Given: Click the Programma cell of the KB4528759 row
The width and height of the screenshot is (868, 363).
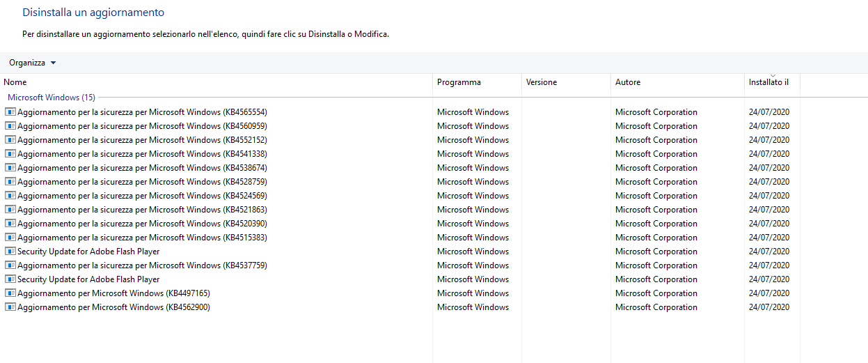Looking at the screenshot, I should tap(473, 182).
